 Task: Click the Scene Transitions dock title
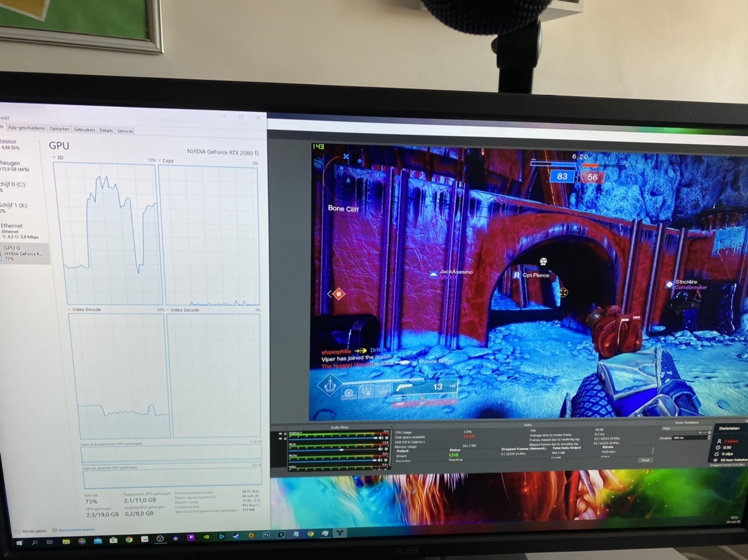coord(686,423)
